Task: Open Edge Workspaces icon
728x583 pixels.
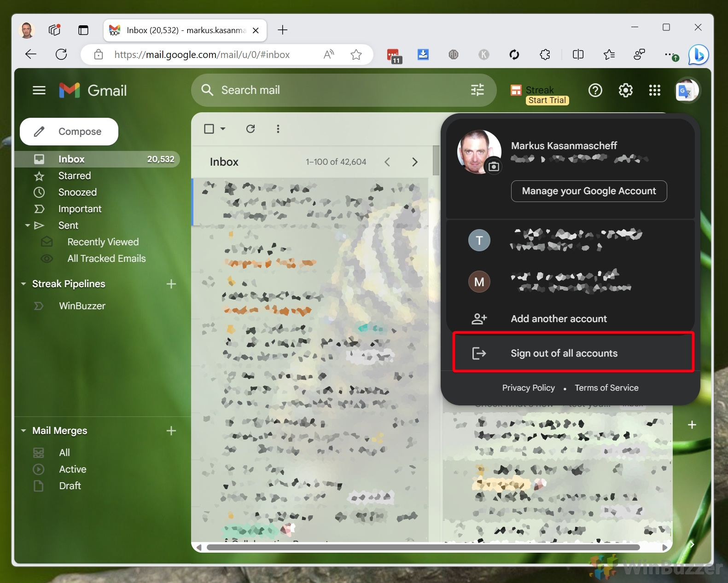Action: coord(54,30)
